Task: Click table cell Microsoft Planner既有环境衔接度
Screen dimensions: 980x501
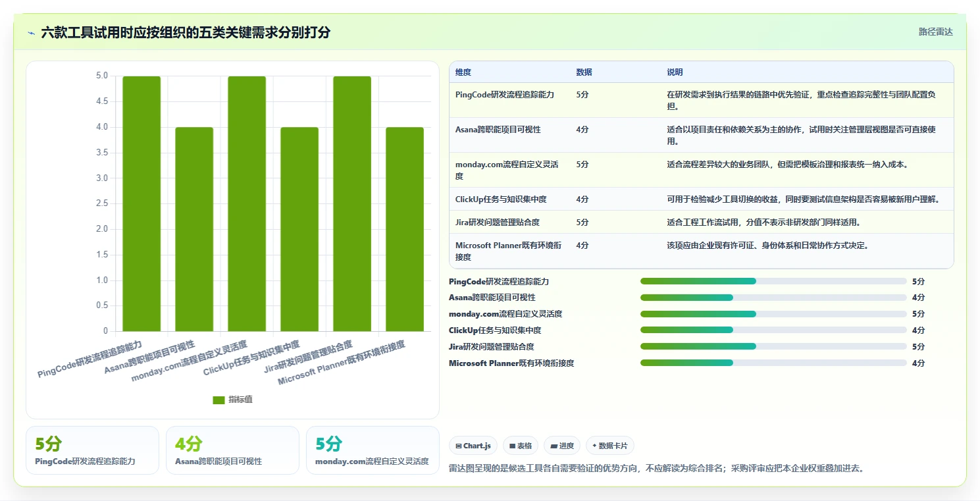Action: (x=509, y=251)
